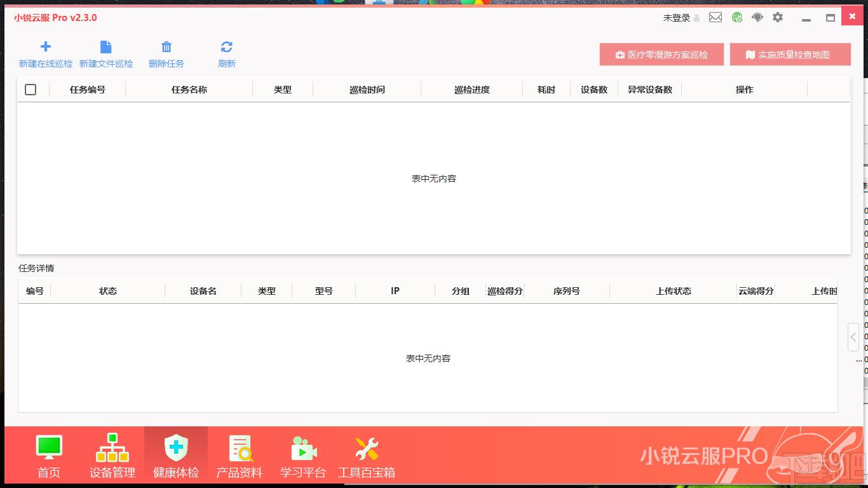Click 上传状态 column header
This screenshot has height=488, width=868.
tap(674, 291)
